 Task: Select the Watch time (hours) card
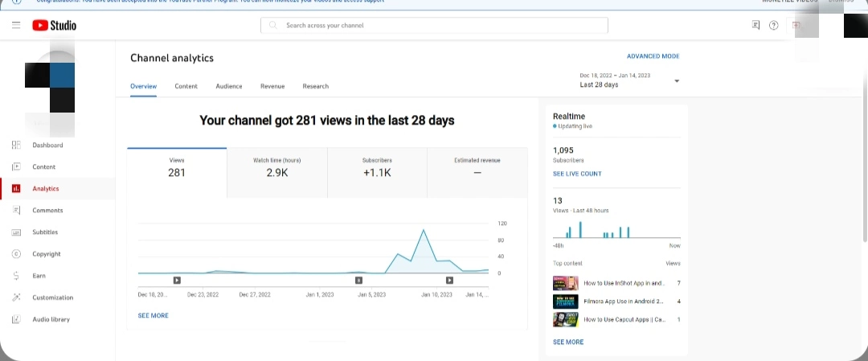pyautogui.click(x=276, y=173)
